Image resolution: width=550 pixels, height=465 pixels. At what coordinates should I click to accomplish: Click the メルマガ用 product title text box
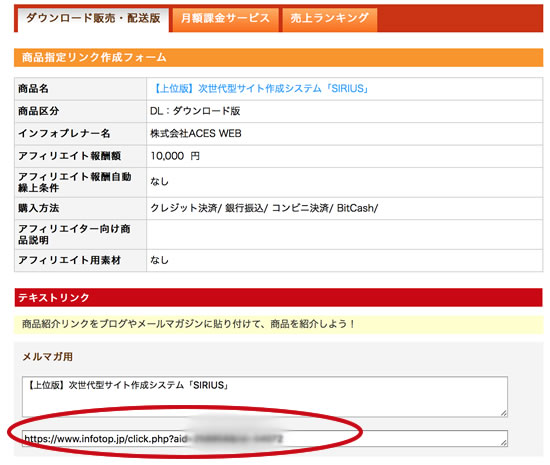(x=265, y=397)
